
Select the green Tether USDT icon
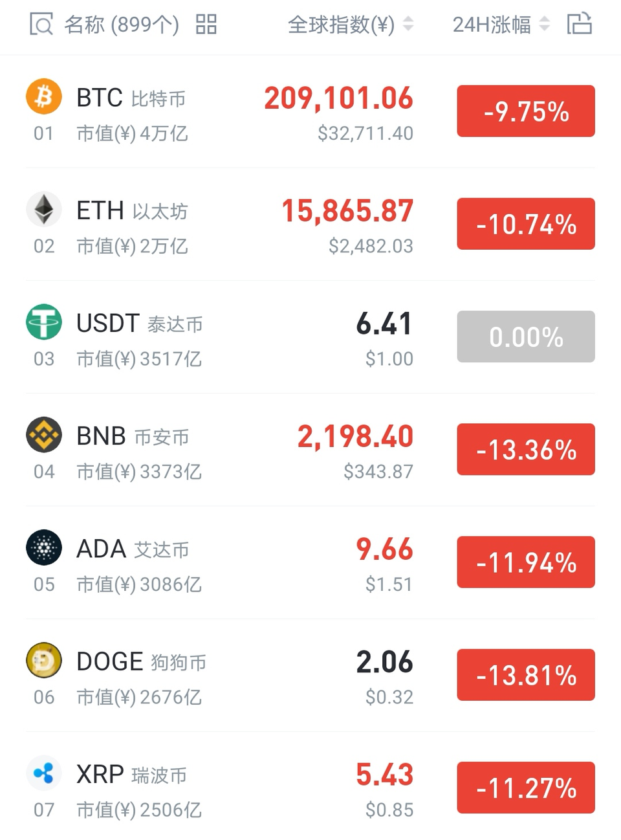[x=44, y=322]
